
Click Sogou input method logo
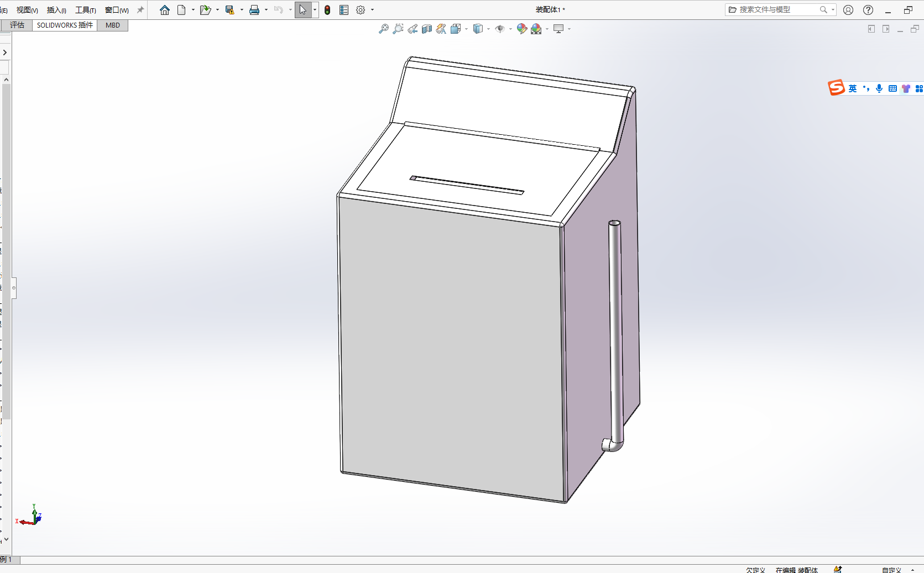point(836,87)
